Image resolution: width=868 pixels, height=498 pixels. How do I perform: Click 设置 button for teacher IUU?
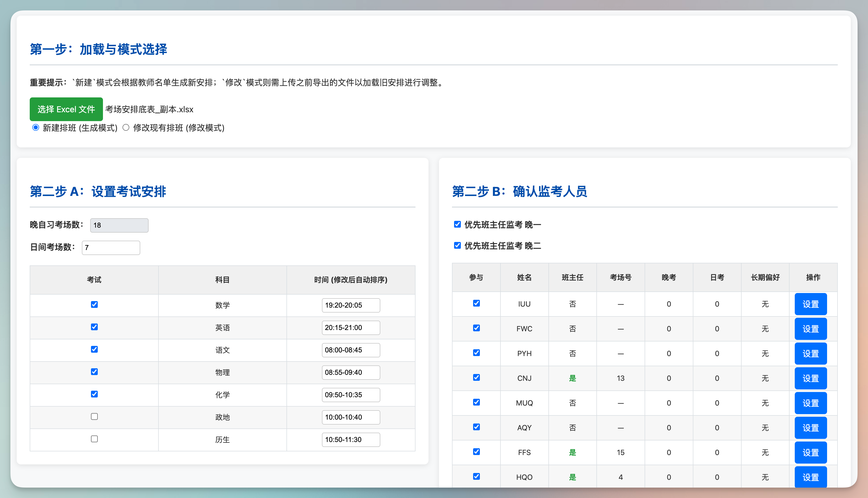click(x=810, y=304)
